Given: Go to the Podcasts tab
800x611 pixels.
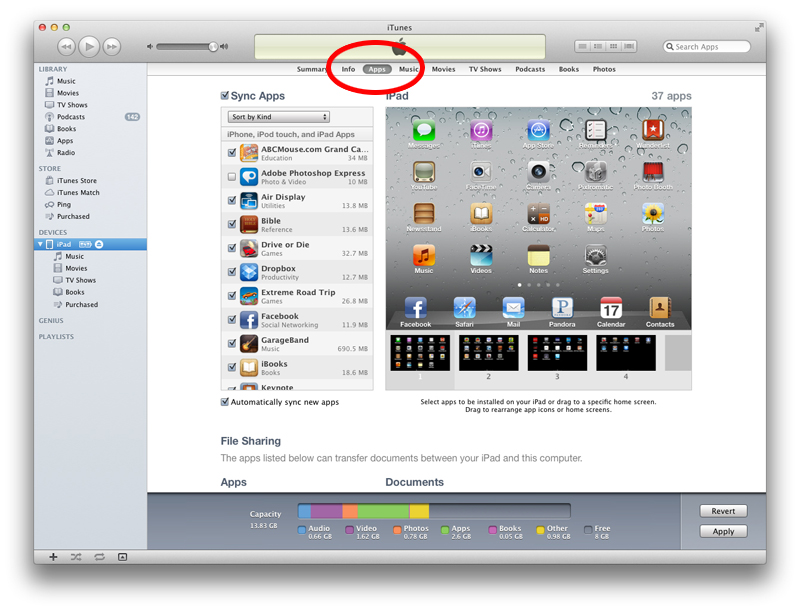Looking at the screenshot, I should coord(530,69).
